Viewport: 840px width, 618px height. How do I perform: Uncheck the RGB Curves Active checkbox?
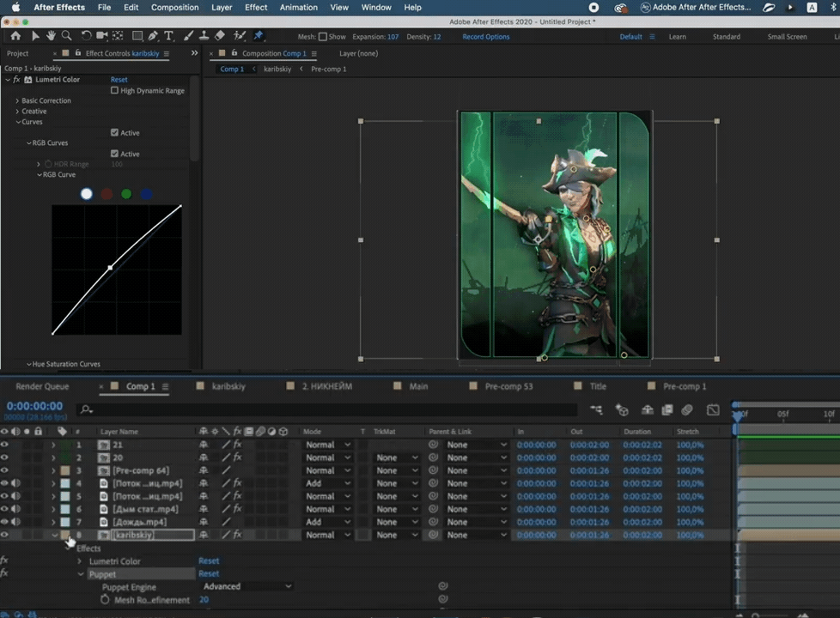click(x=114, y=154)
